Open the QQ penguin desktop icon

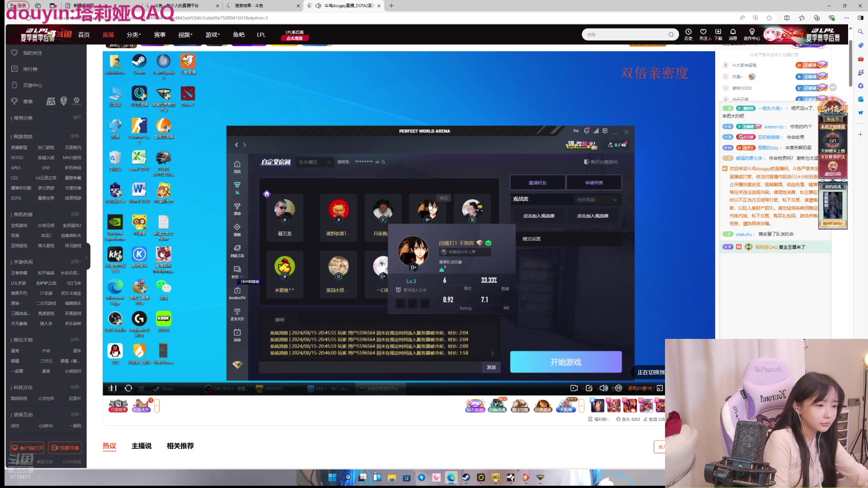pos(115,353)
